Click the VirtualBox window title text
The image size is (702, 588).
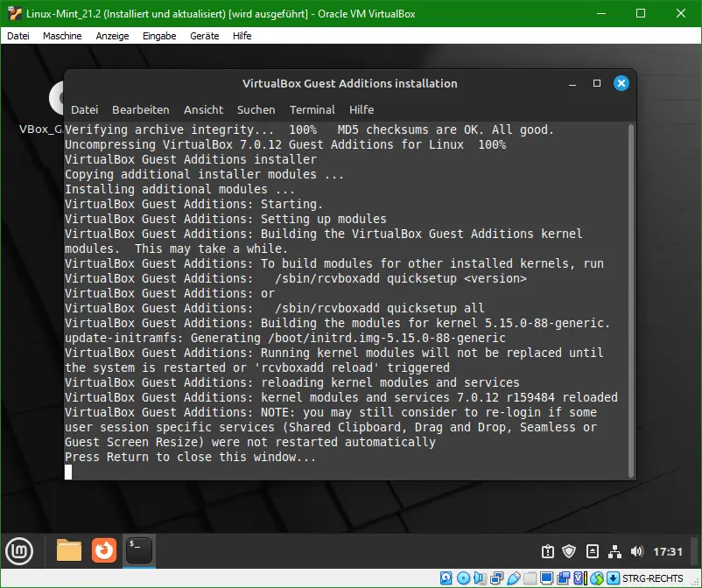[x=221, y=14]
